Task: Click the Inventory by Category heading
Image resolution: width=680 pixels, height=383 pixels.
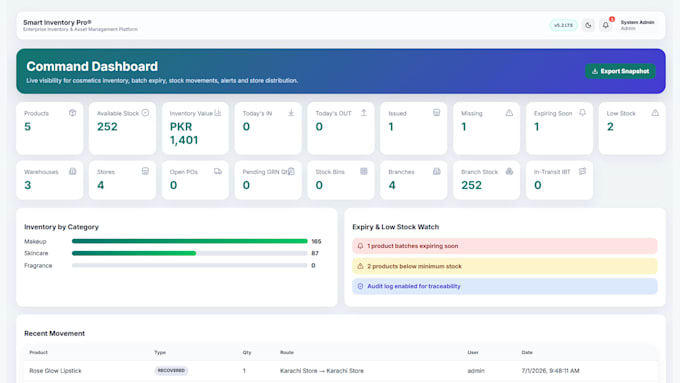Action: click(x=62, y=227)
